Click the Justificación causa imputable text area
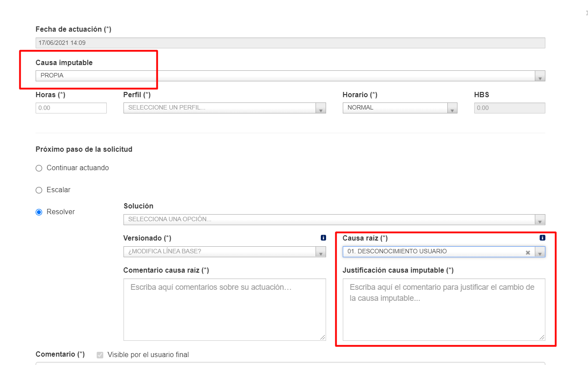Image resolution: width=588 pixels, height=365 pixels. pyautogui.click(x=444, y=310)
